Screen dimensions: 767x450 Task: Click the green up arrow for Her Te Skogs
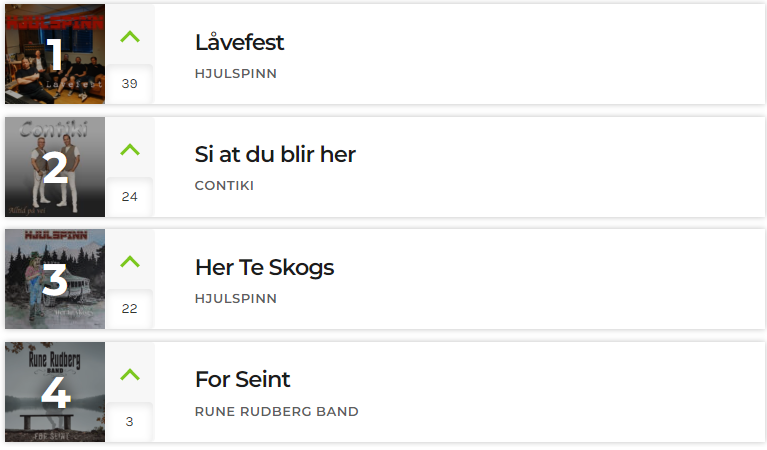coord(130,262)
